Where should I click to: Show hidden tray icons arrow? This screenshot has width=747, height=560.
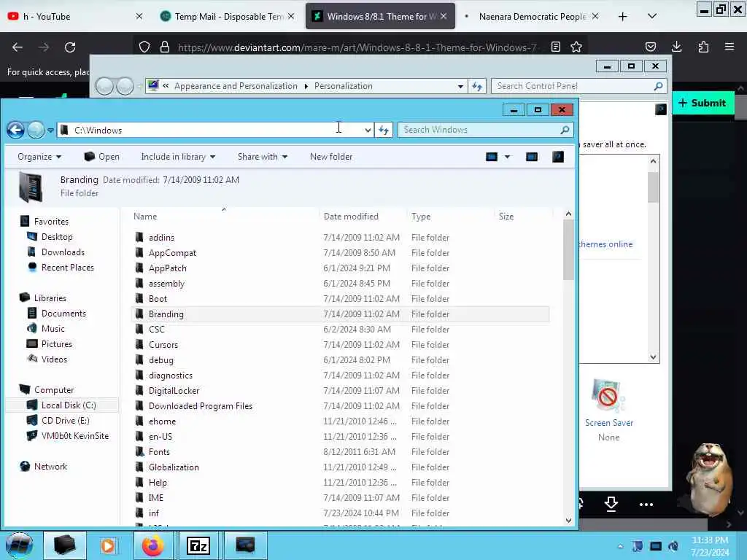[x=620, y=546]
